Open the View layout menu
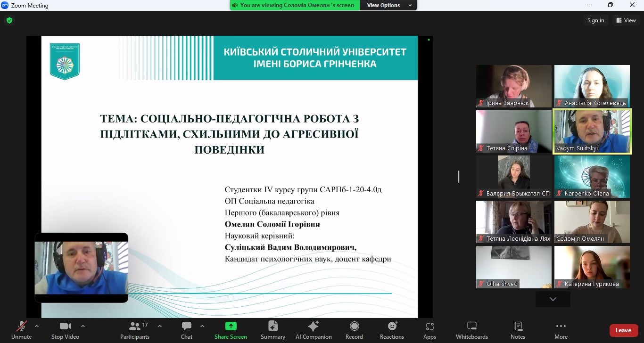This screenshot has width=644, height=343. pyautogui.click(x=626, y=20)
